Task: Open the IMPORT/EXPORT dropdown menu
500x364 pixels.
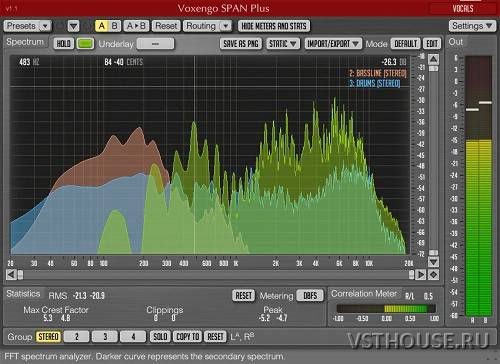Action: pos(333,44)
